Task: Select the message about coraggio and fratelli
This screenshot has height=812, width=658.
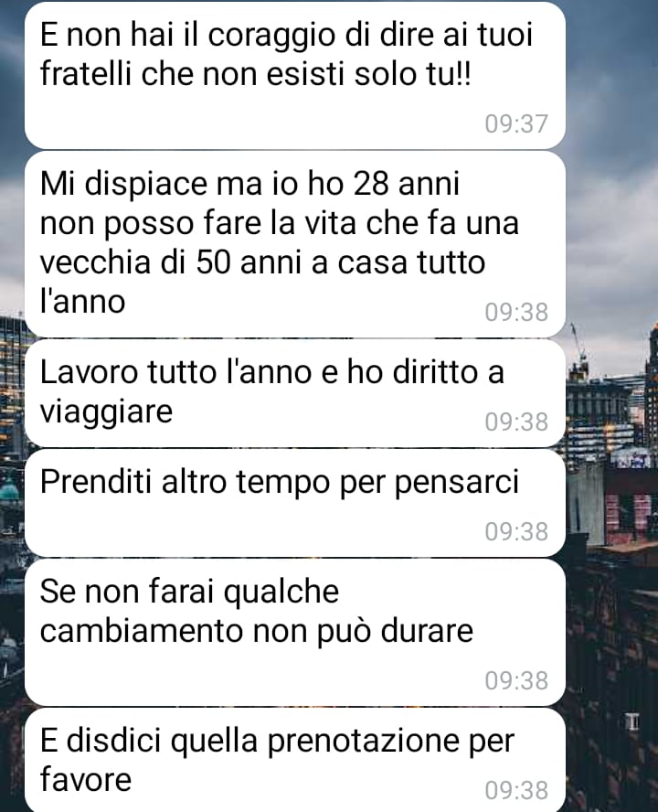Action: [294, 75]
